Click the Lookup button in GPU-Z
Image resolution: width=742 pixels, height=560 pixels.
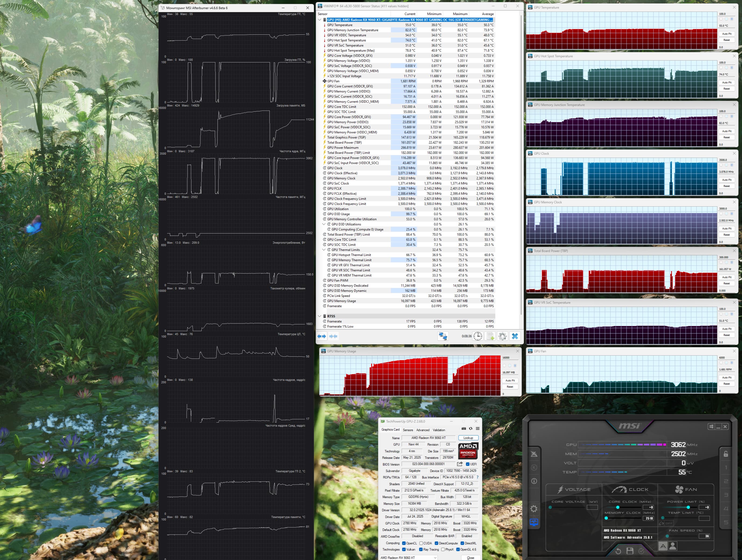click(468, 438)
